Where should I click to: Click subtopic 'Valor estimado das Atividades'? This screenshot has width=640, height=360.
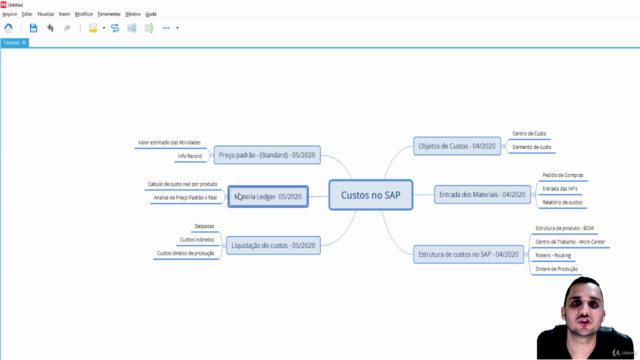tap(169, 143)
